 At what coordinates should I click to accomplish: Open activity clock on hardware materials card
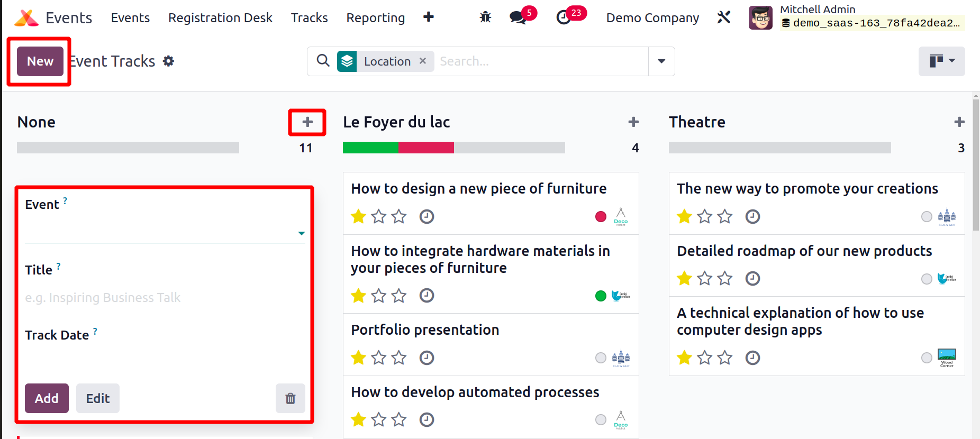pos(427,295)
